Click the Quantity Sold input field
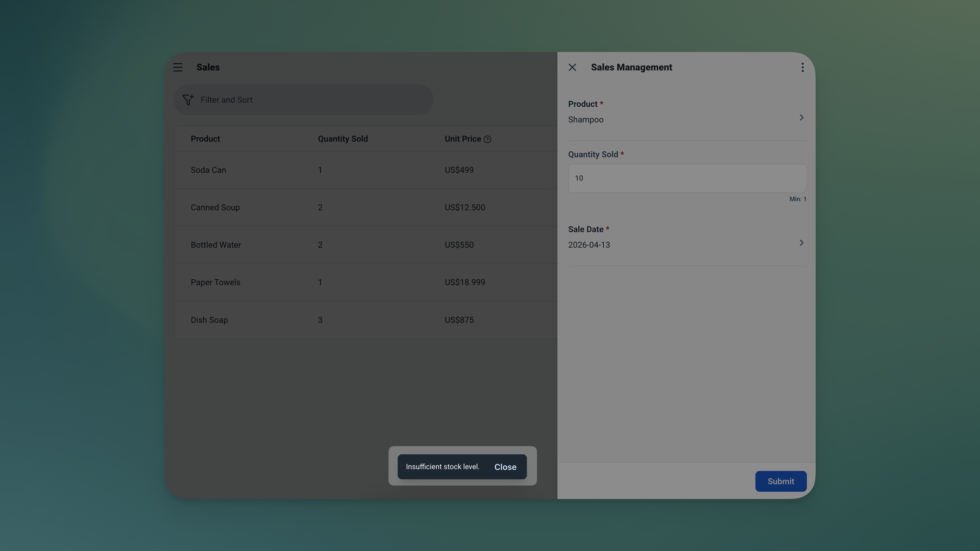The height and width of the screenshot is (551, 980). coord(687,178)
